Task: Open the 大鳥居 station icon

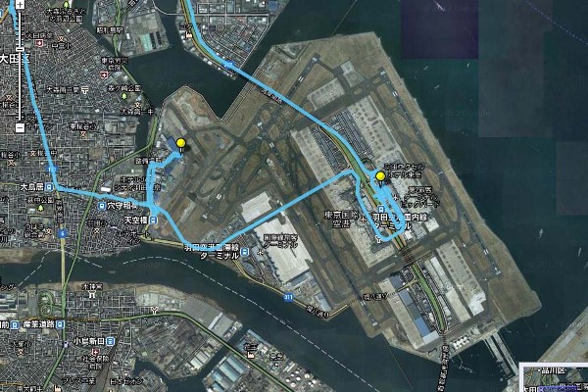Action: pyautogui.click(x=49, y=187)
